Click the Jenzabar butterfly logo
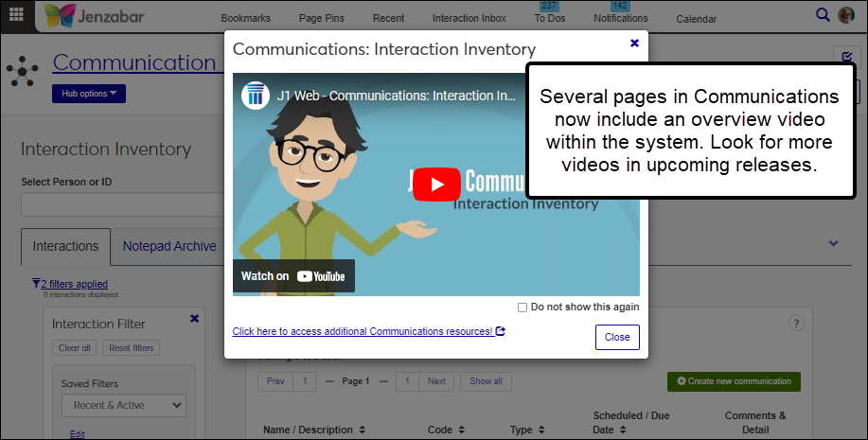Viewport: 868px width, 440px height. point(60,16)
